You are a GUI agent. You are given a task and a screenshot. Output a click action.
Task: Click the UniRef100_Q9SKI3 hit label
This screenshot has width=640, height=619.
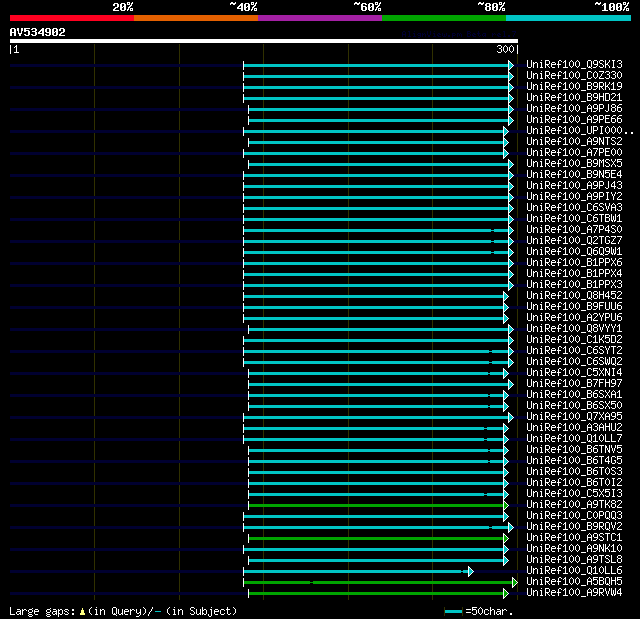(574, 64)
